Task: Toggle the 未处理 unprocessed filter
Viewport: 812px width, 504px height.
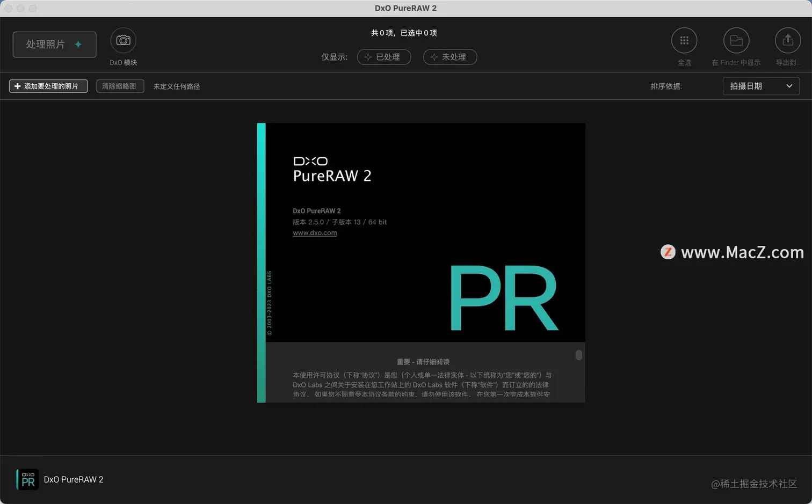Action: [x=450, y=57]
